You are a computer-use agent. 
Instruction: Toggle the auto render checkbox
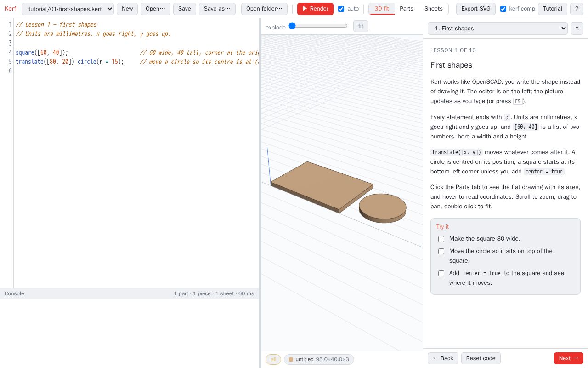(341, 9)
